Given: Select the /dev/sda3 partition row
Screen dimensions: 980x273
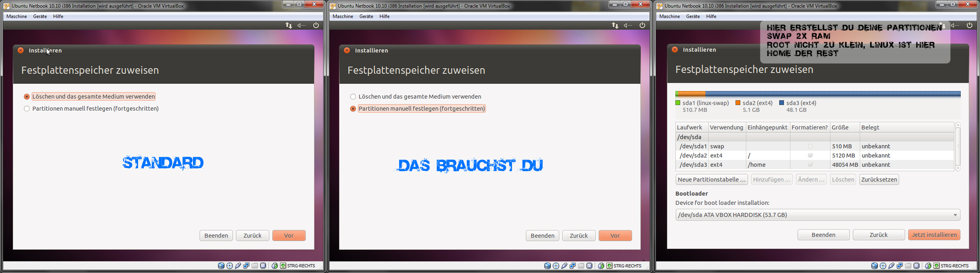Looking at the screenshot, I should (815, 165).
